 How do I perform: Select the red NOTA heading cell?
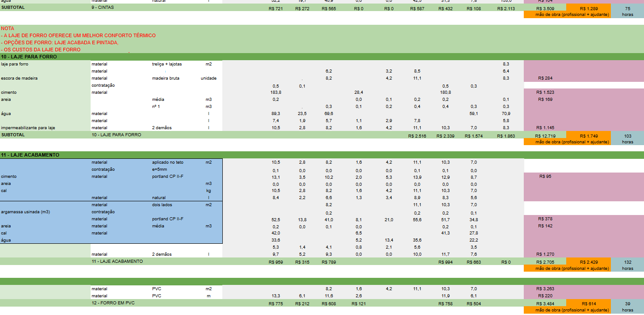[8, 28]
